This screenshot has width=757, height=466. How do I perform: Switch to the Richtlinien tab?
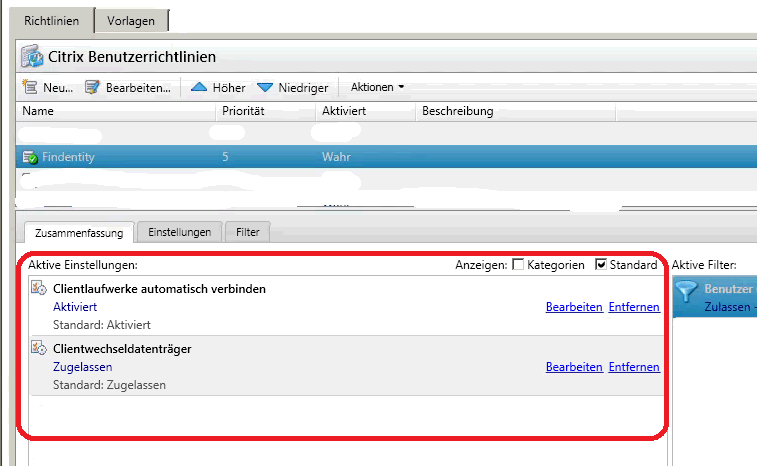(x=52, y=21)
